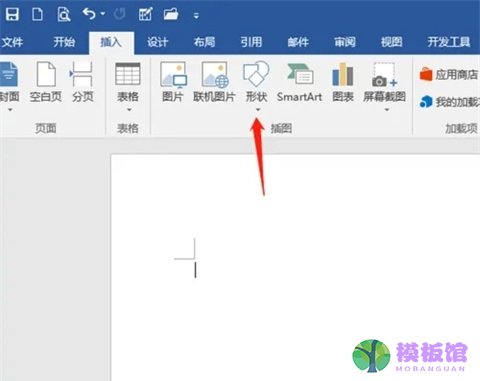The width and height of the screenshot is (480, 381).
Task: Open the undo history dropdown arrow
Action: click(x=103, y=14)
